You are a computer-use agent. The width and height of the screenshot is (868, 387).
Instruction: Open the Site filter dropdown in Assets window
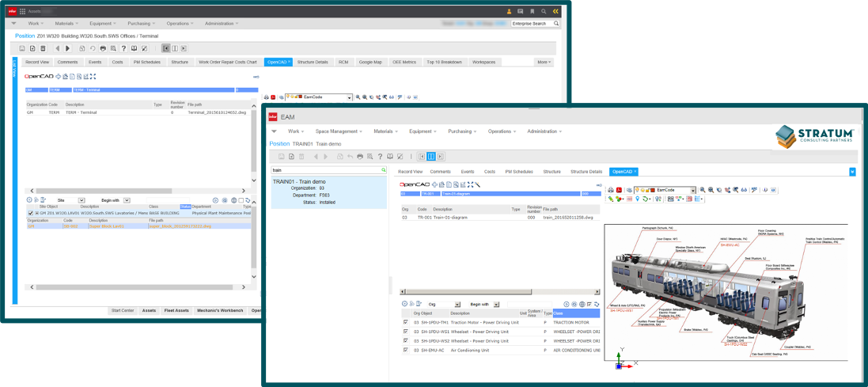click(81, 200)
